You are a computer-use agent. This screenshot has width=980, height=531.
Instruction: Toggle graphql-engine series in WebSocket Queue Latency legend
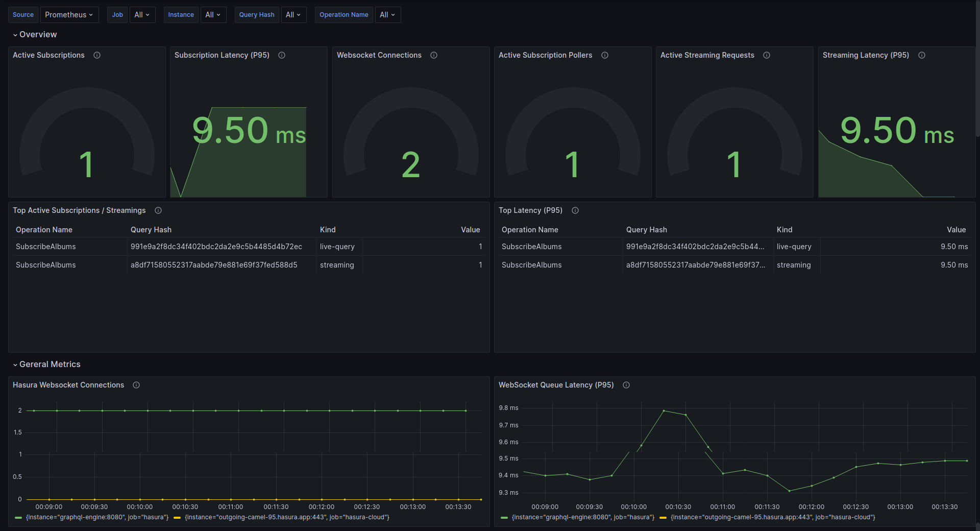(x=583, y=517)
